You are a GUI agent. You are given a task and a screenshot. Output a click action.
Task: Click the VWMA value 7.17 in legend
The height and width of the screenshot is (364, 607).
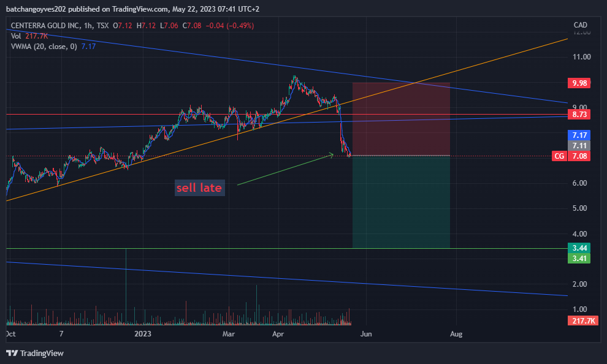tap(88, 47)
